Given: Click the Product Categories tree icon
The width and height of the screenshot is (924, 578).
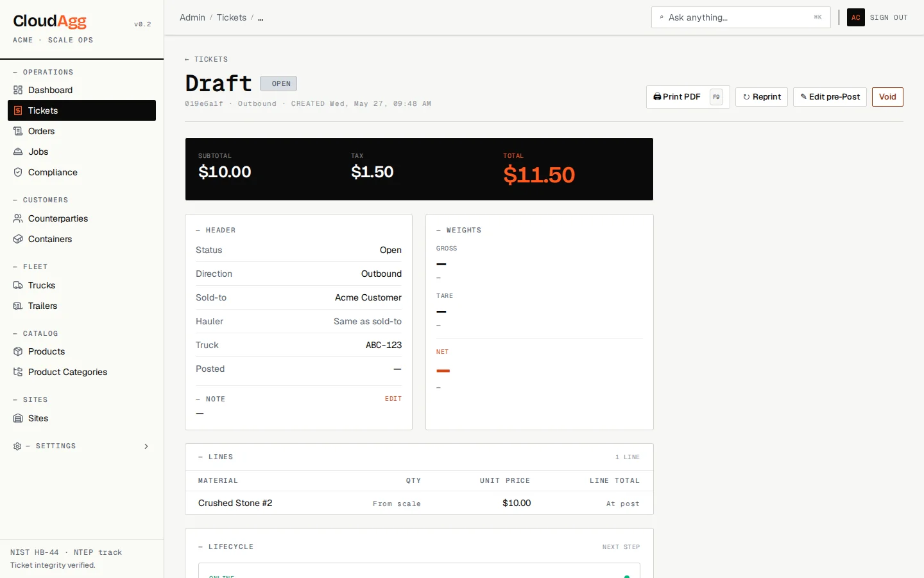Looking at the screenshot, I should tap(18, 372).
